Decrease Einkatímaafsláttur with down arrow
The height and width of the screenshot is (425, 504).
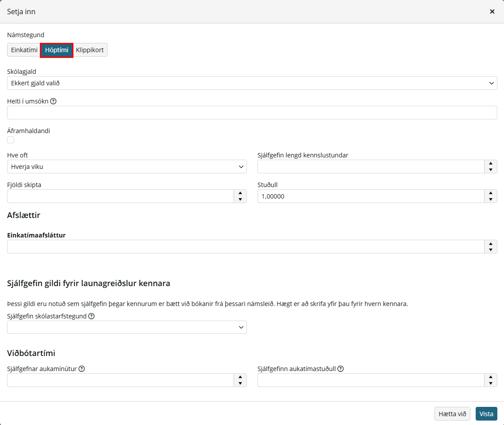(x=490, y=250)
